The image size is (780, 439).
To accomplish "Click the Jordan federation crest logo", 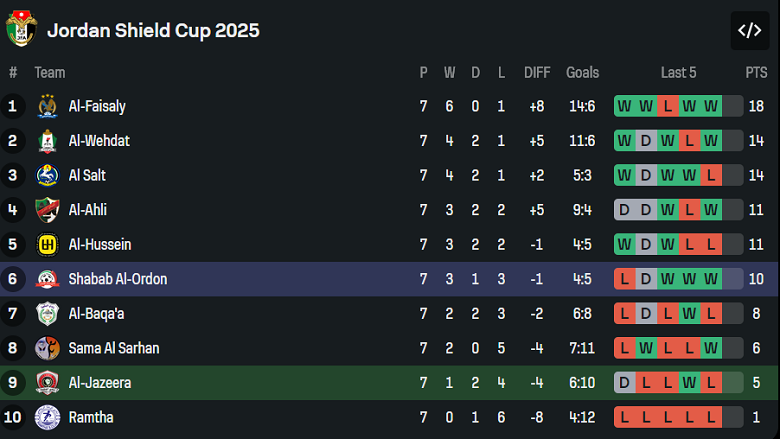I will coord(21,29).
